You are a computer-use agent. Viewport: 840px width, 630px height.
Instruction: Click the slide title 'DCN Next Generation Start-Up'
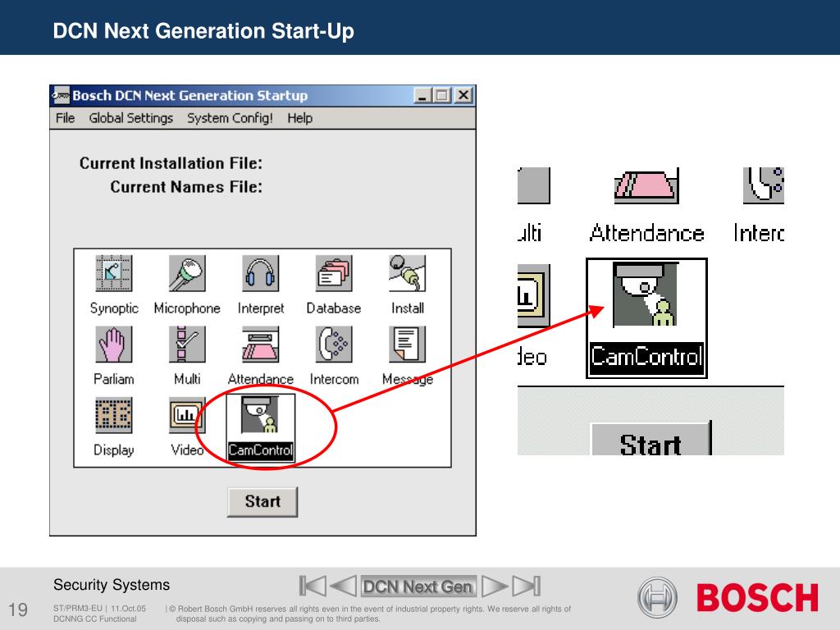tap(203, 31)
